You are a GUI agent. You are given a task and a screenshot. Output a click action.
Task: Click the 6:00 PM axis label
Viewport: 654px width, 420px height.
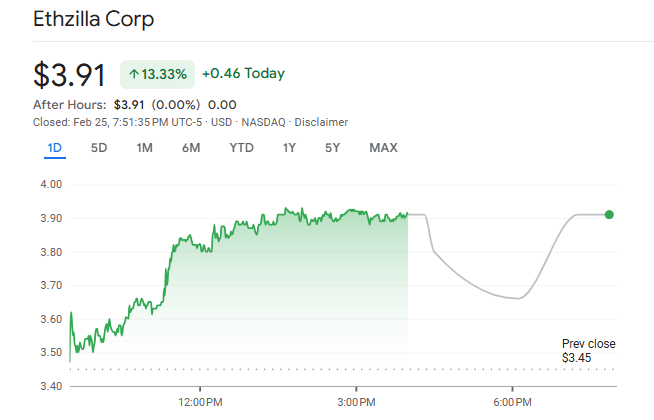coord(512,402)
